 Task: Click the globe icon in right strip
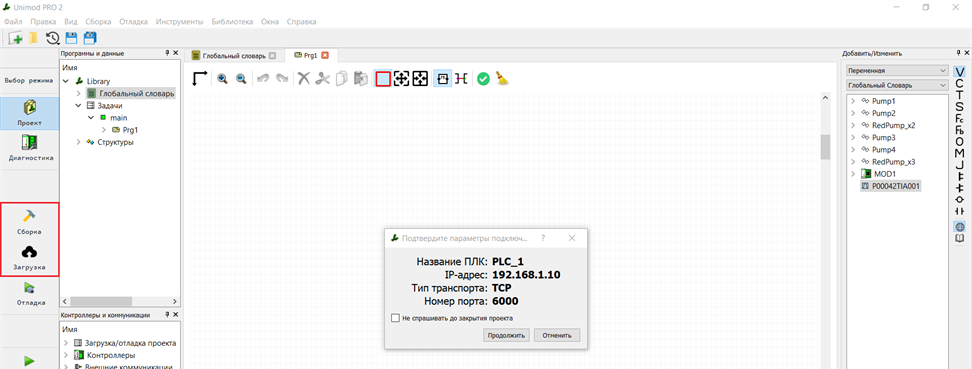click(x=960, y=226)
